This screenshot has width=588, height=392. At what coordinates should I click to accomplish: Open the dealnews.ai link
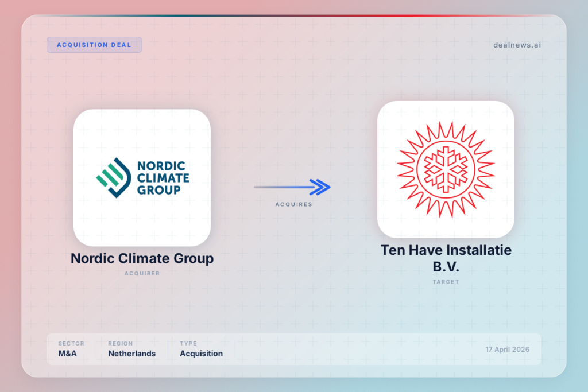(517, 45)
